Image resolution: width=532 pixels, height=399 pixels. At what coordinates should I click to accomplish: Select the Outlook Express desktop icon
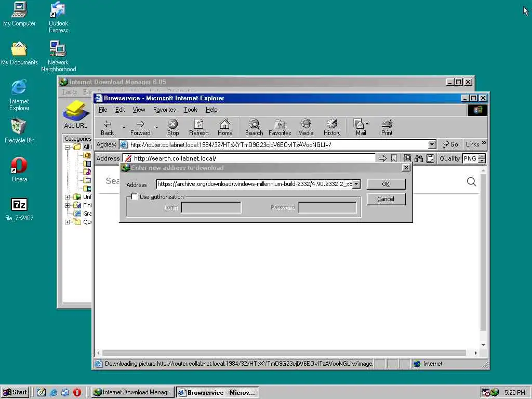click(58, 17)
